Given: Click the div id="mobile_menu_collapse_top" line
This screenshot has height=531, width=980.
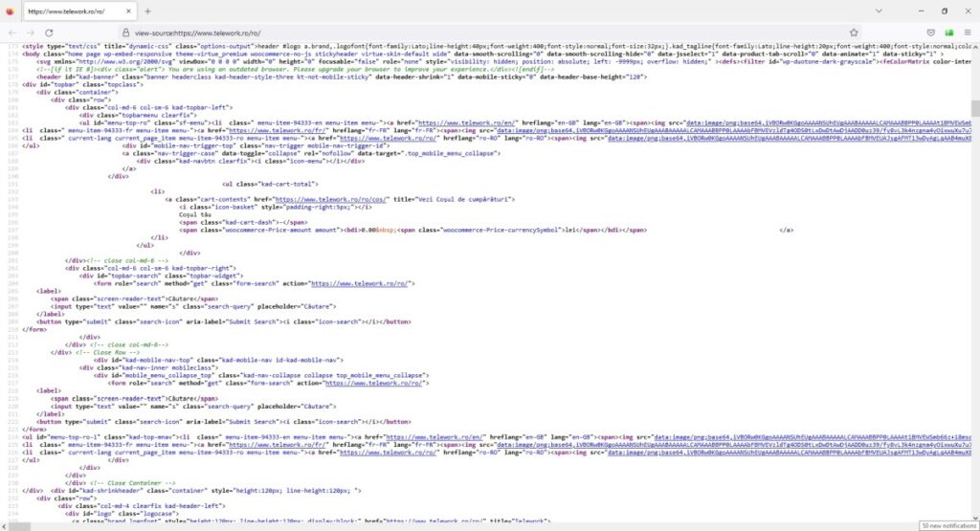Looking at the screenshot, I should [261, 375].
